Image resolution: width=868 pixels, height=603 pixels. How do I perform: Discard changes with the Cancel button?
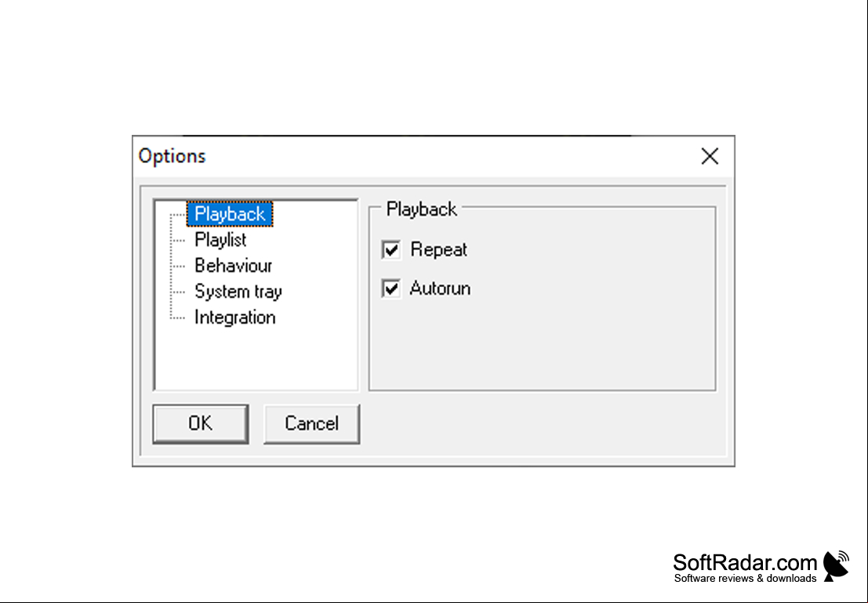coord(311,423)
